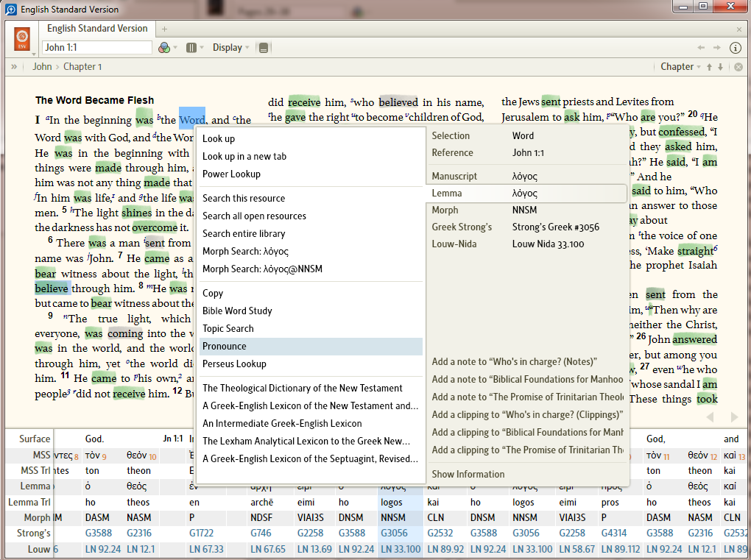Add a new tab with the plus icon
751x560 pixels.
tap(164, 29)
